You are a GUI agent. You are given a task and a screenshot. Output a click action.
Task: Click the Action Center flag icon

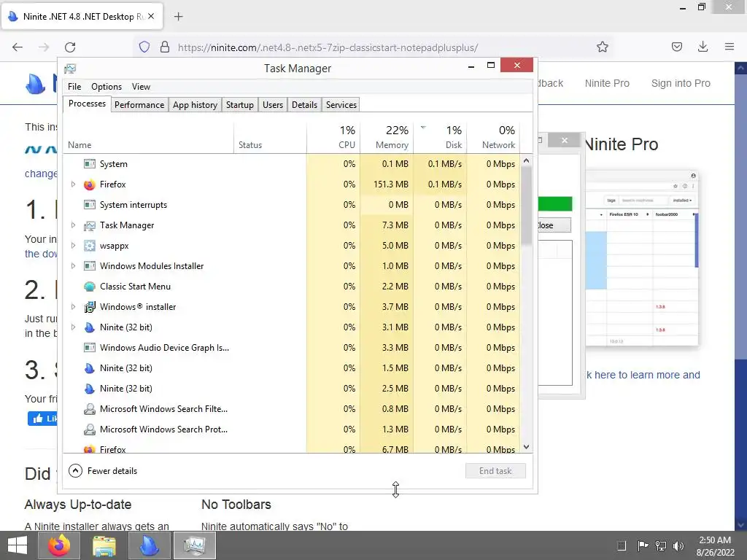(x=642, y=545)
